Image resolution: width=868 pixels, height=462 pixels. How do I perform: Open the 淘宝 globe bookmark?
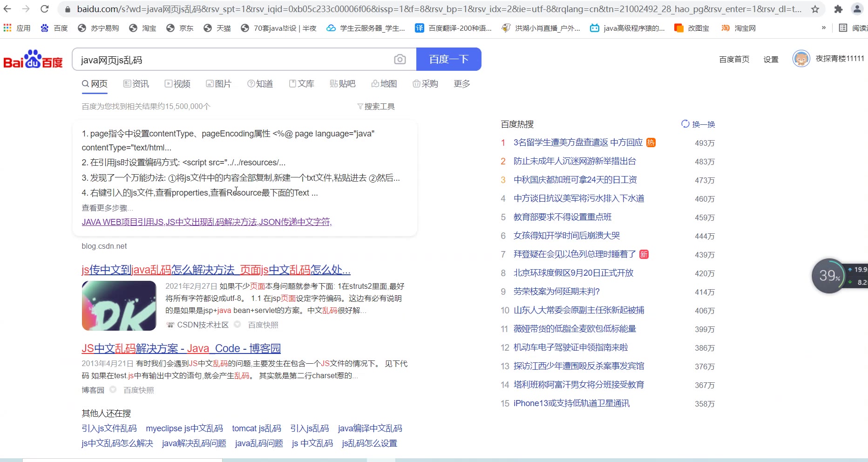pos(142,28)
